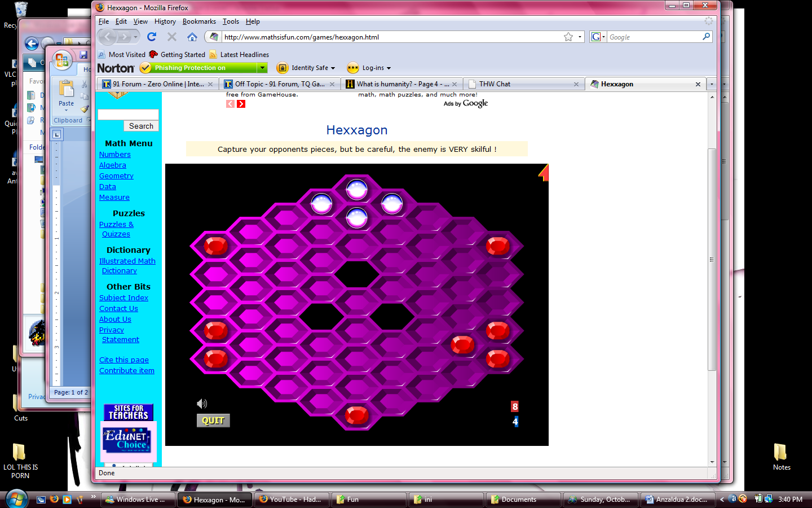Viewport: 812px width, 508px height.
Task: Open the Bookmarks menu
Action: click(x=199, y=21)
